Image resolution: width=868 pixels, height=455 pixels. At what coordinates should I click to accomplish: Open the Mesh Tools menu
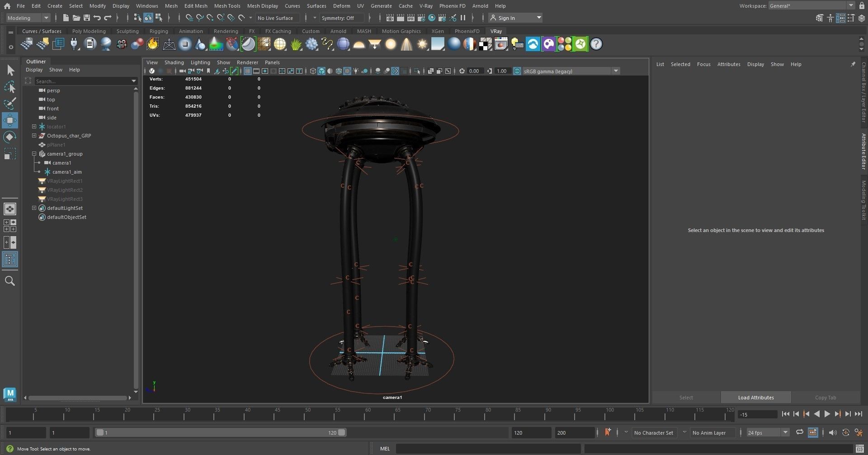[227, 6]
